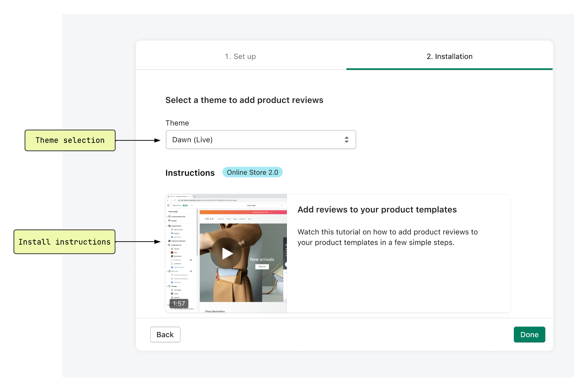
Task: Click the Watch this tutorial description text
Action: [x=387, y=237]
